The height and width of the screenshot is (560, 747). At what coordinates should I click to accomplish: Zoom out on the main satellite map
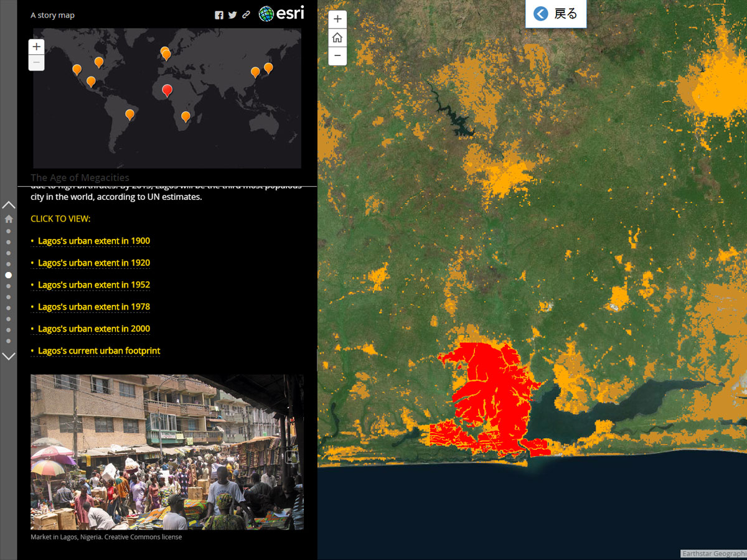(x=337, y=55)
